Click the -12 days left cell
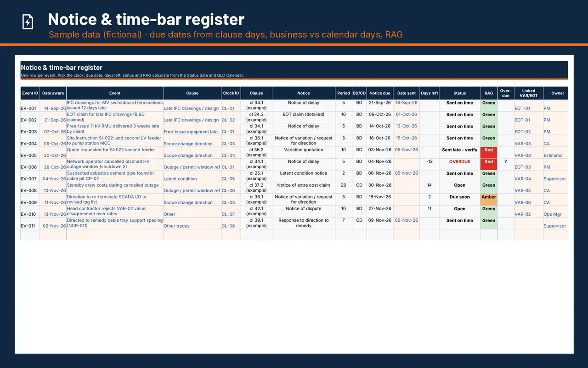Screen dimensions: 588x368 (x=430, y=164)
